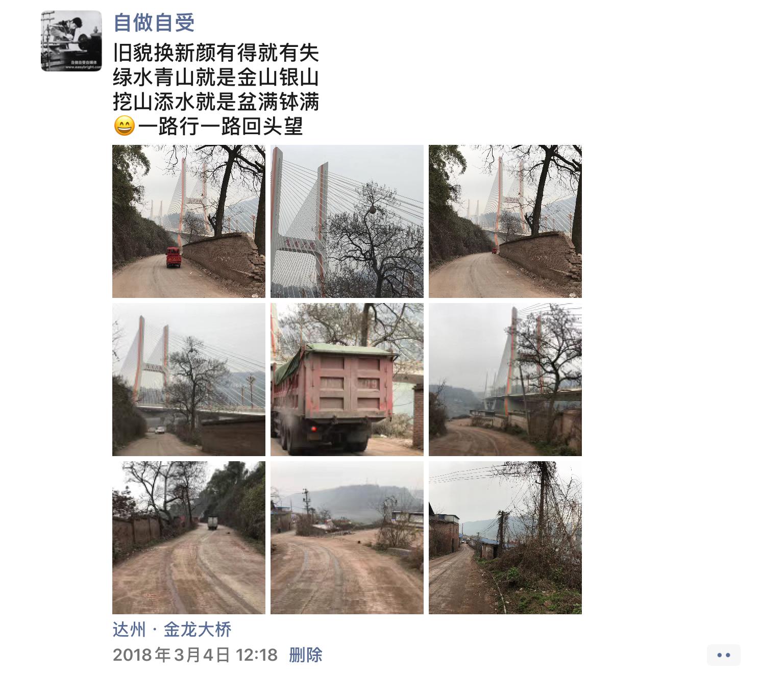Viewport: 784px width, 676px height.
Task: Open the dirt road photo with a distant truck
Action: pyautogui.click(x=189, y=538)
